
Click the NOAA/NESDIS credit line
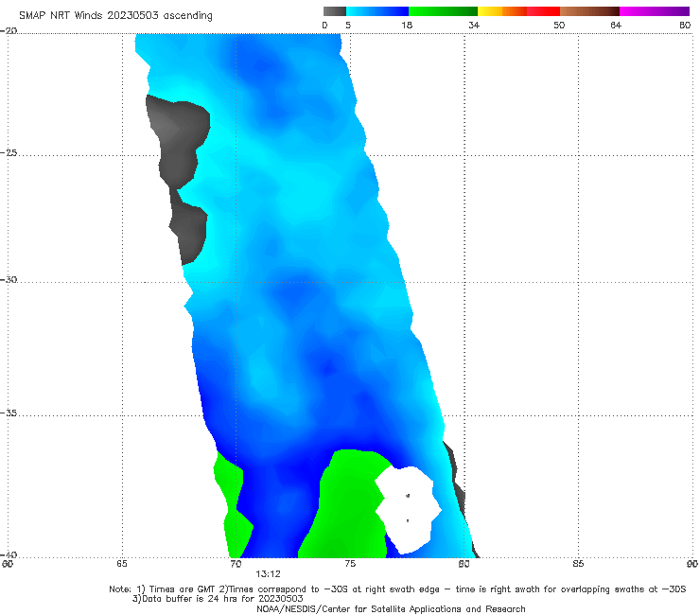[391, 608]
